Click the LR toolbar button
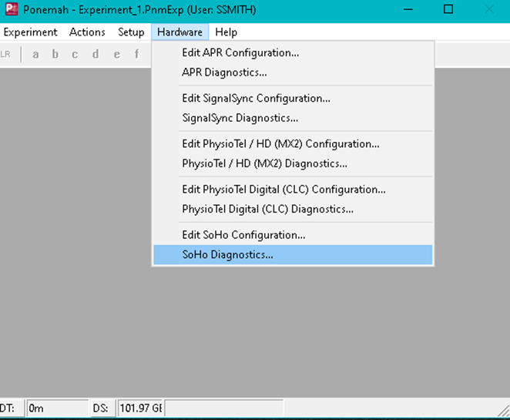Screen dimensions: 510x420 (6, 54)
